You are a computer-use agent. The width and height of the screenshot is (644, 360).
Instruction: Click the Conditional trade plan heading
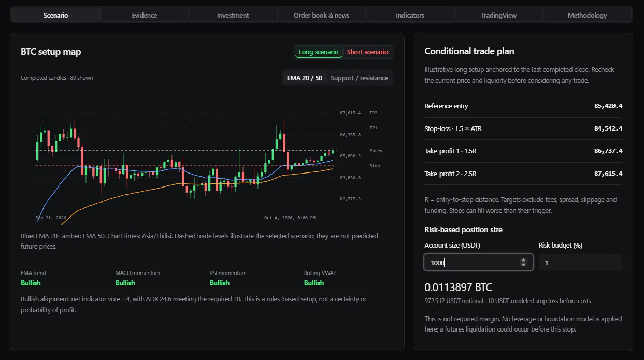pos(469,51)
